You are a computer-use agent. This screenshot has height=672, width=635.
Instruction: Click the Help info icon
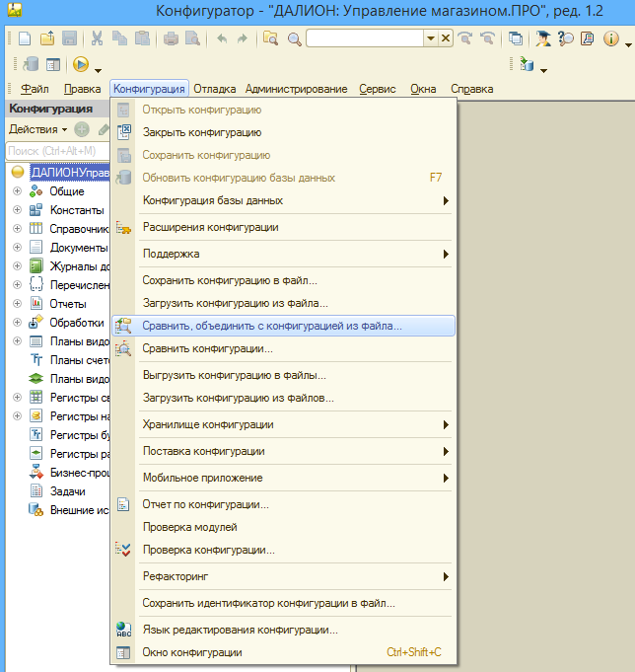click(x=611, y=38)
